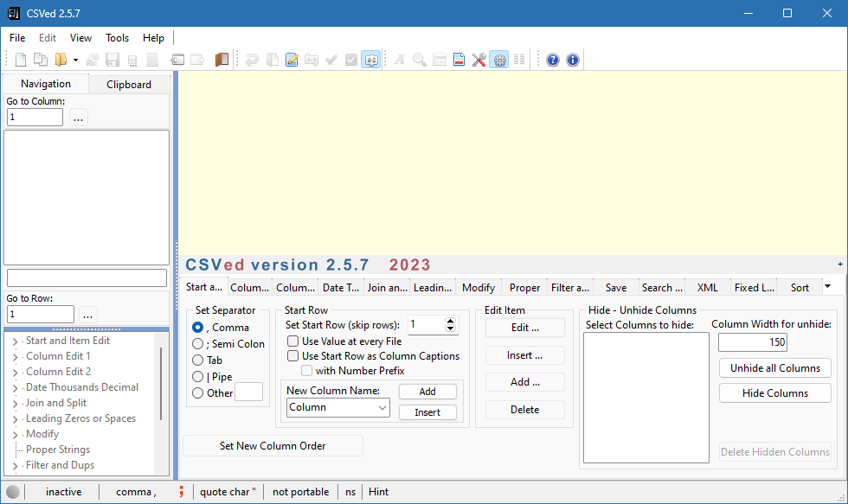Viewport: 848px width, 504px height.
Task: Click the Other separator text box
Action: point(249,392)
